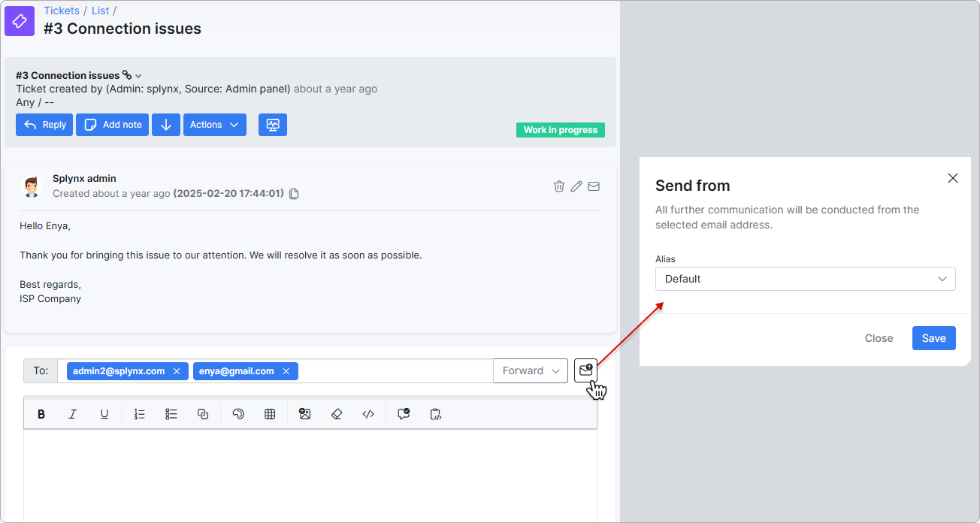Insert a table in the editor
The image size is (980, 523).
tap(270, 414)
